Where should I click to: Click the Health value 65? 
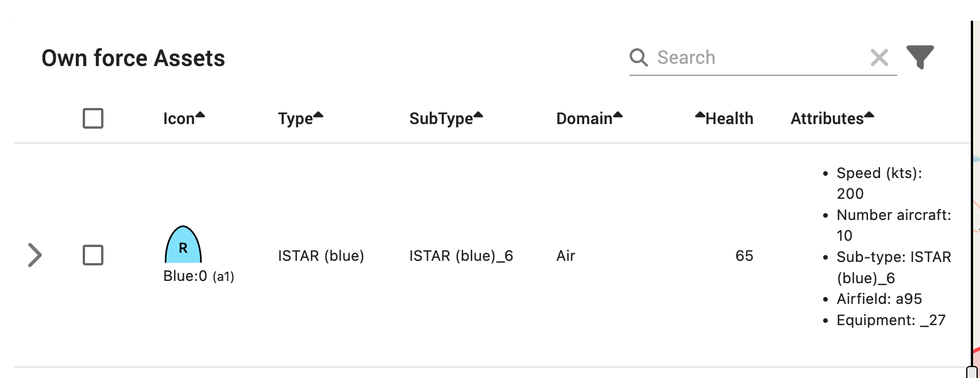click(744, 256)
